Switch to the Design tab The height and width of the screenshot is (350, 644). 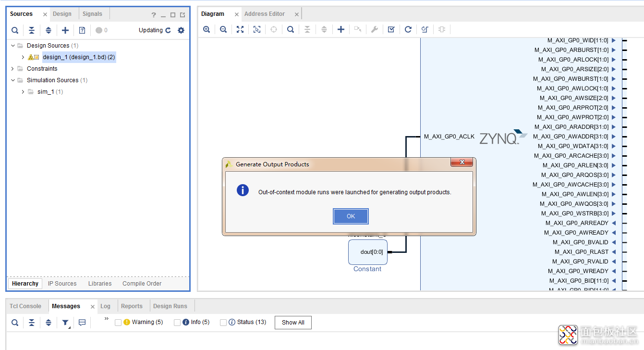tap(62, 14)
